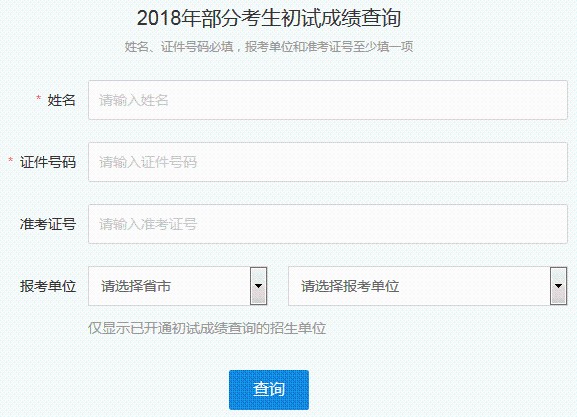Select the 请选择省市 combo box text
The width and height of the screenshot is (577, 417).
[x=136, y=286]
